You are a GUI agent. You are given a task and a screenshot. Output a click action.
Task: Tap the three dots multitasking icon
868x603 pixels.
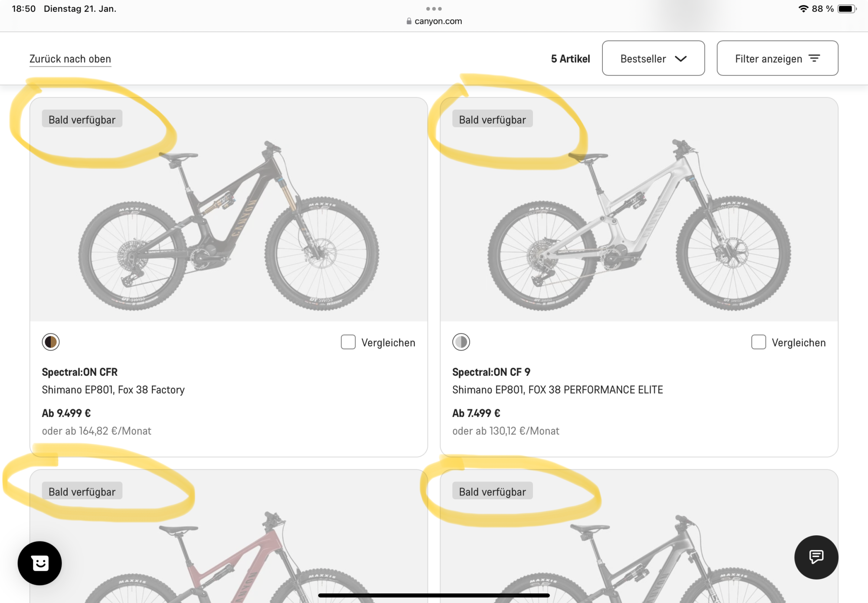[x=434, y=9]
